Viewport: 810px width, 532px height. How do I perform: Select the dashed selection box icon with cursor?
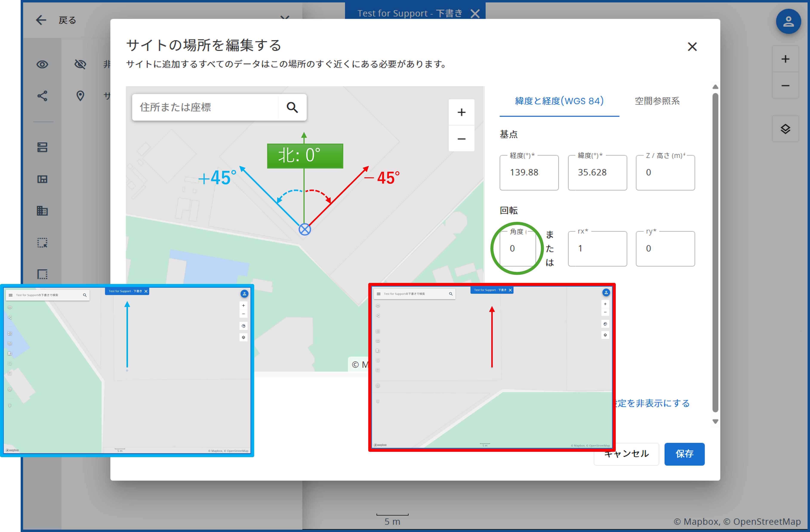click(42, 242)
